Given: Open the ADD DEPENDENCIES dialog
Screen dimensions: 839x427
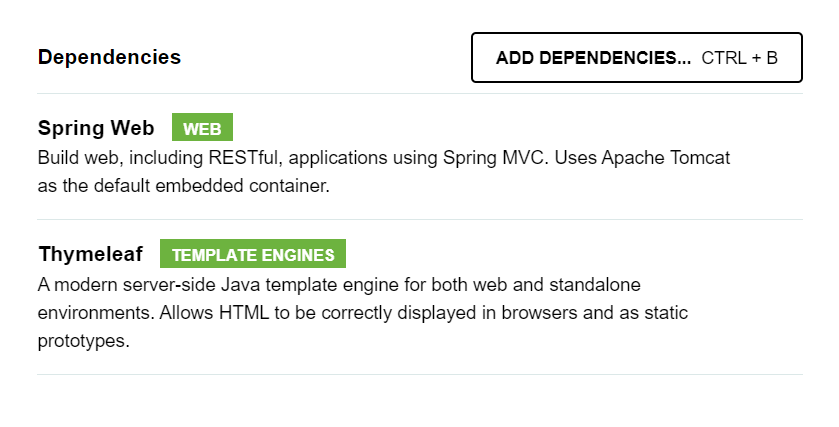Looking at the screenshot, I should point(636,57).
